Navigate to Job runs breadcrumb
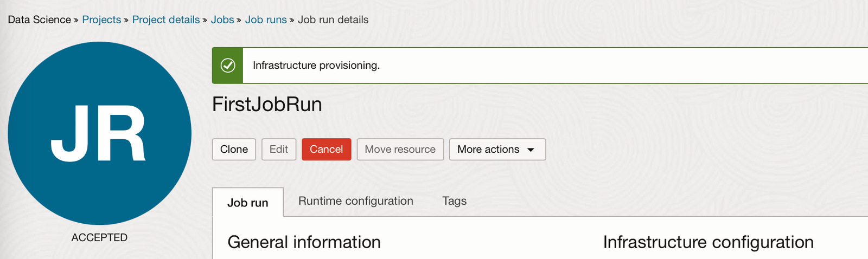The image size is (868, 259). pyautogui.click(x=266, y=20)
